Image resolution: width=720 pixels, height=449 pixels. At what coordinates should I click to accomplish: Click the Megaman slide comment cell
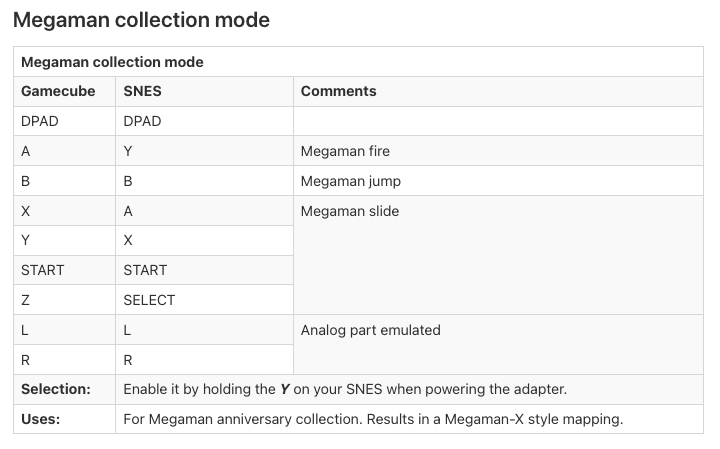point(498,255)
